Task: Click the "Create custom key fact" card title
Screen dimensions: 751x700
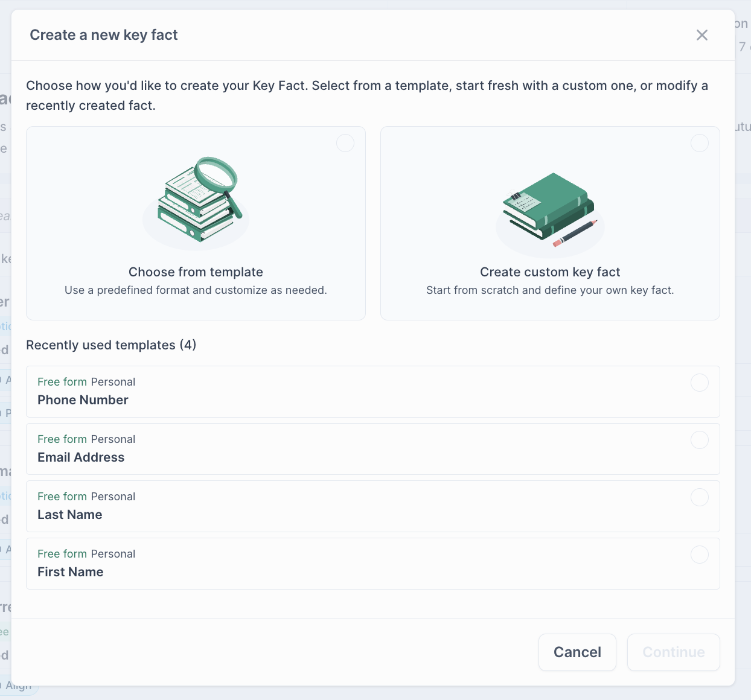Action: pos(550,272)
